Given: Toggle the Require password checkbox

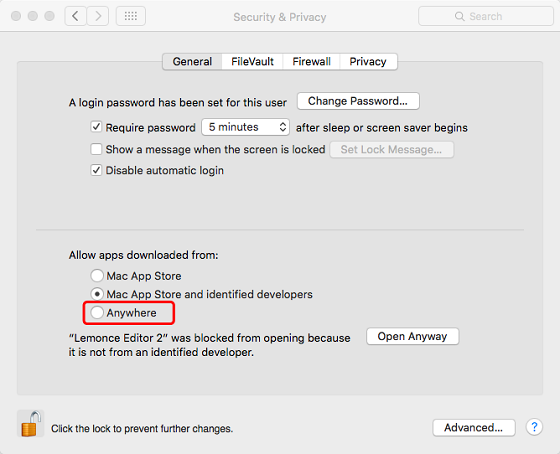Looking at the screenshot, I should coord(96,127).
